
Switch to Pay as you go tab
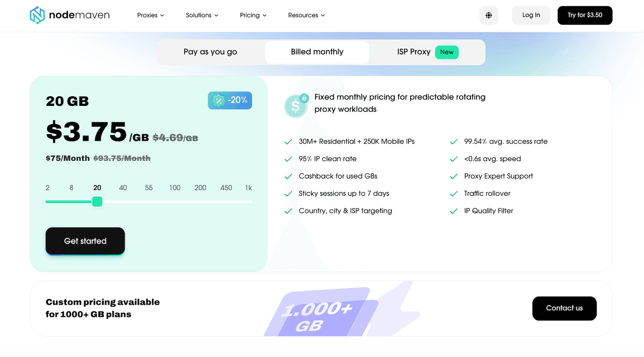210,52
